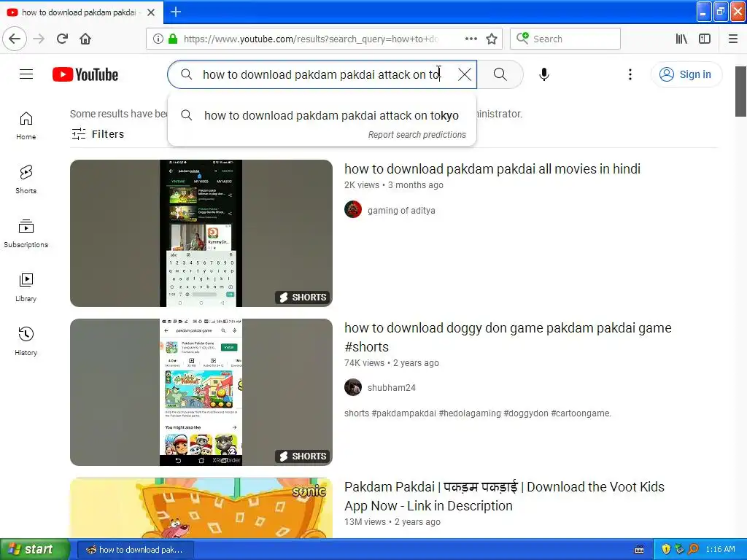Click the hashtags description under shubham24
This screenshot has width=747, height=560.
pos(477,413)
